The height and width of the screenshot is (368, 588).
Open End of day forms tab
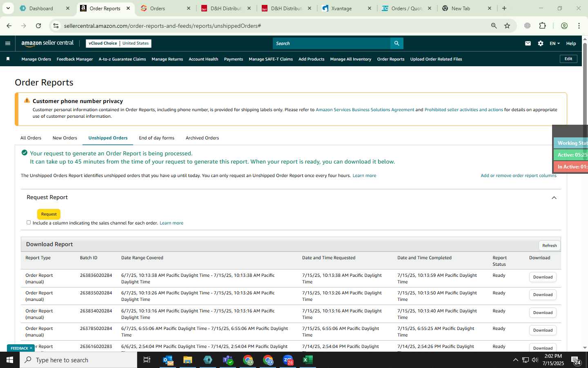[x=156, y=138]
